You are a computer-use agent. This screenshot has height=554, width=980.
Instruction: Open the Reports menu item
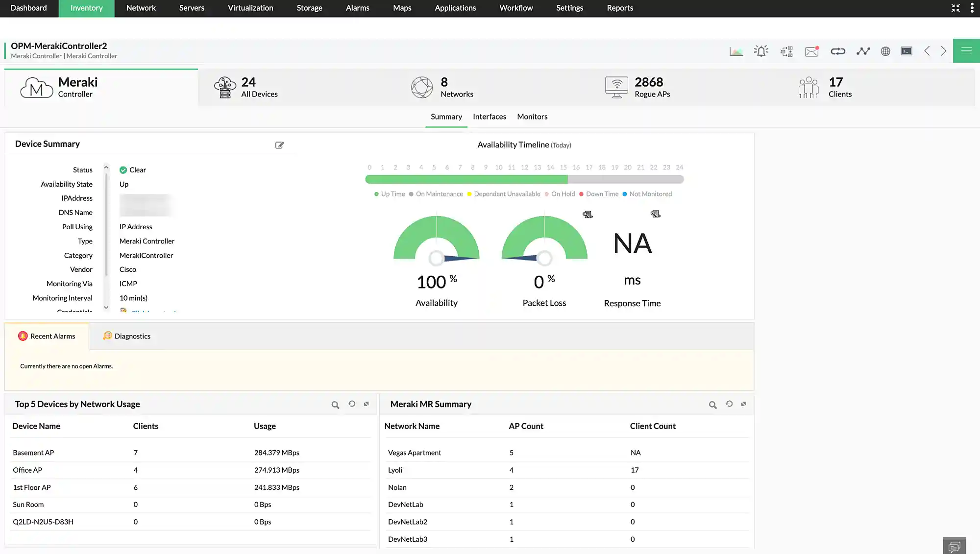619,8
